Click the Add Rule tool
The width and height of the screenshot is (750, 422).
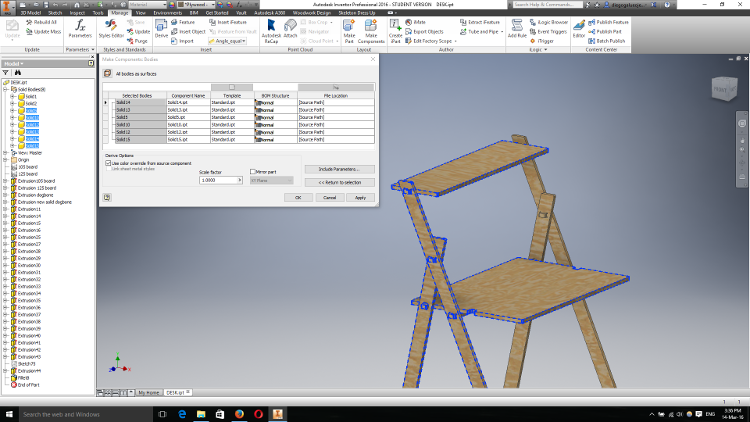[517, 29]
